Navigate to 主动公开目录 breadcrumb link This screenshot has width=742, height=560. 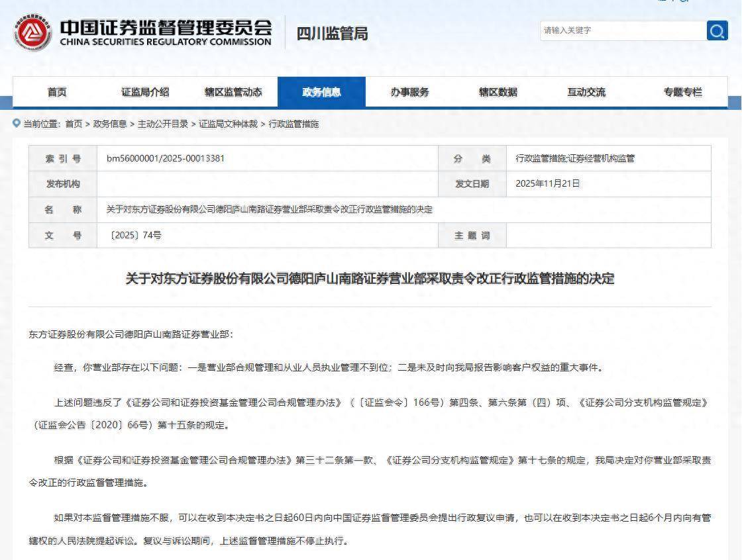tap(162, 124)
